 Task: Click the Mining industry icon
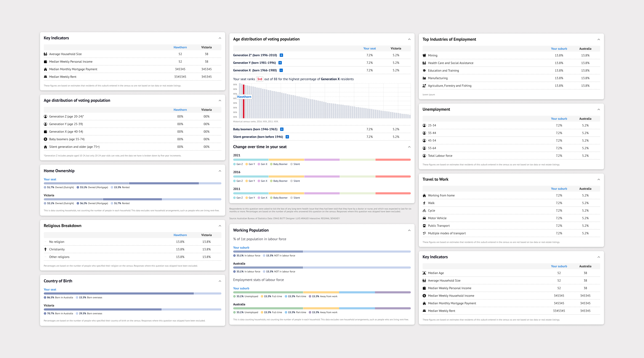pos(424,55)
